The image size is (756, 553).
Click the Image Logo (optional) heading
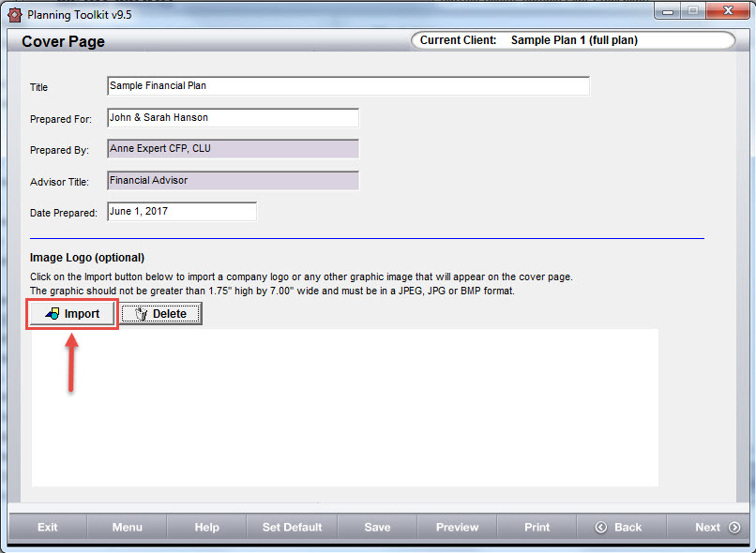click(87, 258)
